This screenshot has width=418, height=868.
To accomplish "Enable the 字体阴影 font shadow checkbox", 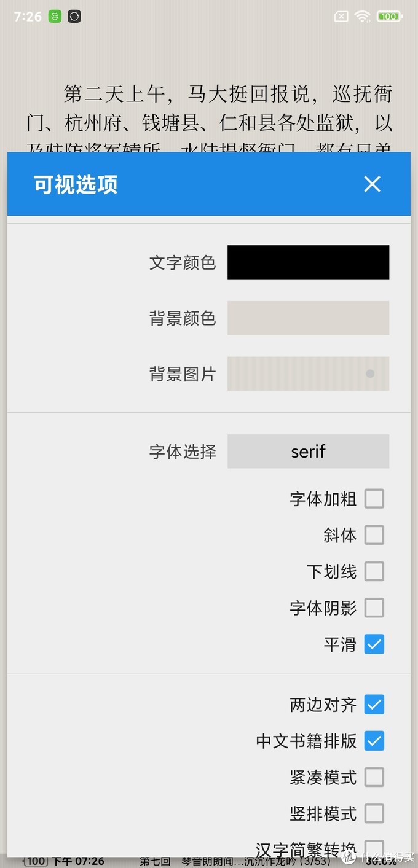I will pyautogui.click(x=374, y=608).
